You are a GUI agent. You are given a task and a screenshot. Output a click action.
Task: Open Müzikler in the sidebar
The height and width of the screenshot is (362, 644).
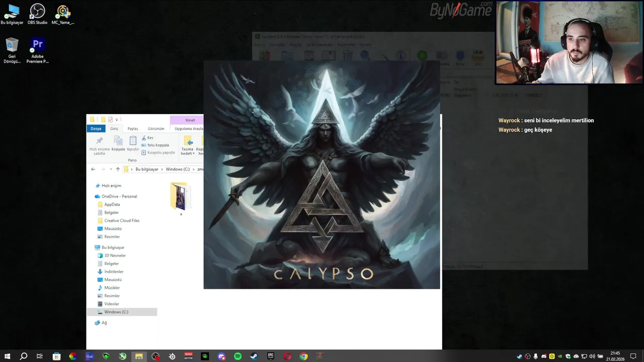pyautogui.click(x=112, y=288)
